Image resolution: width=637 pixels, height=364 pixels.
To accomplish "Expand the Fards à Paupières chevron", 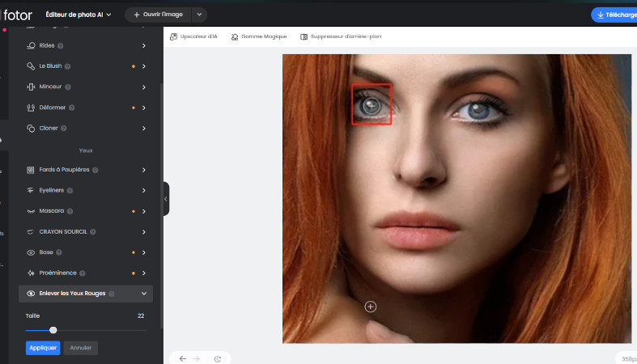I will [x=144, y=170].
